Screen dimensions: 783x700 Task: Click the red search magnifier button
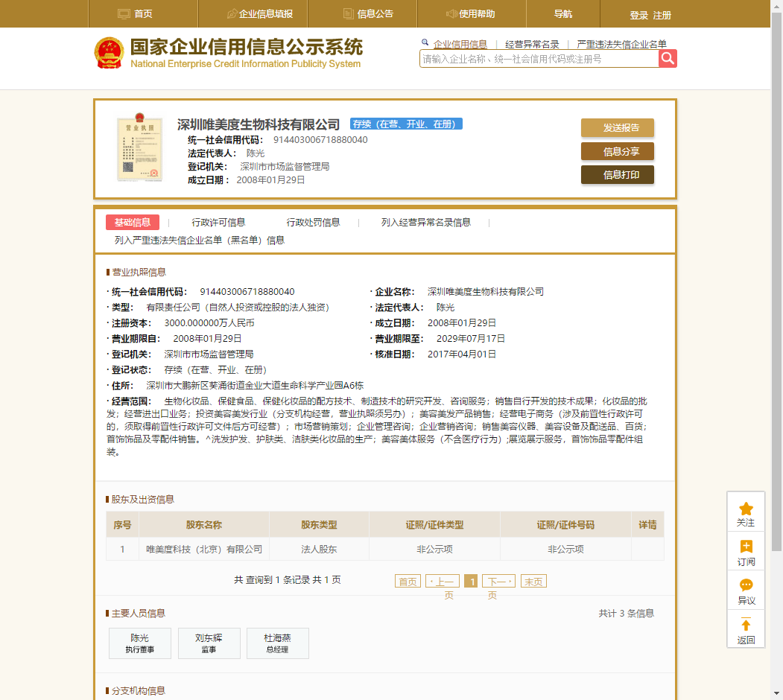coord(668,59)
